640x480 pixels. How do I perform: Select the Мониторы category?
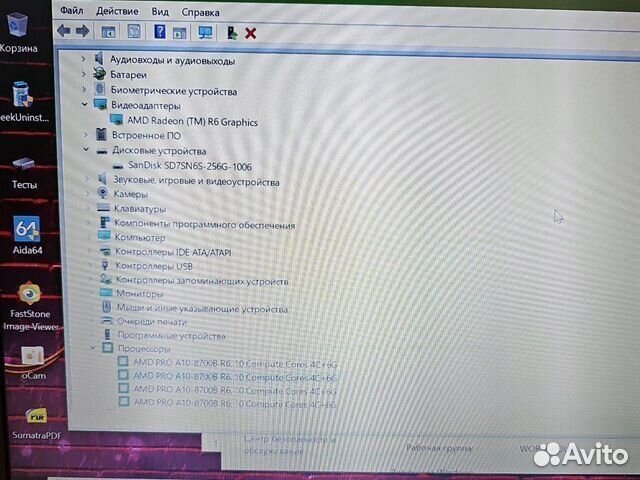(x=140, y=293)
